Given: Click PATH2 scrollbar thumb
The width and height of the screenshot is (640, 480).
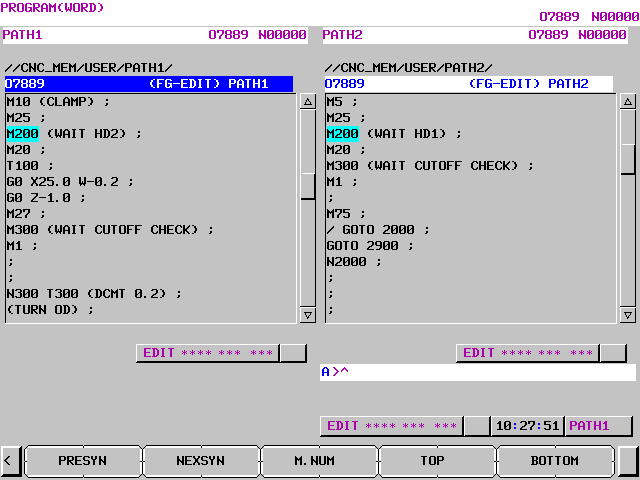Looking at the screenshot, I should pos(628,158).
